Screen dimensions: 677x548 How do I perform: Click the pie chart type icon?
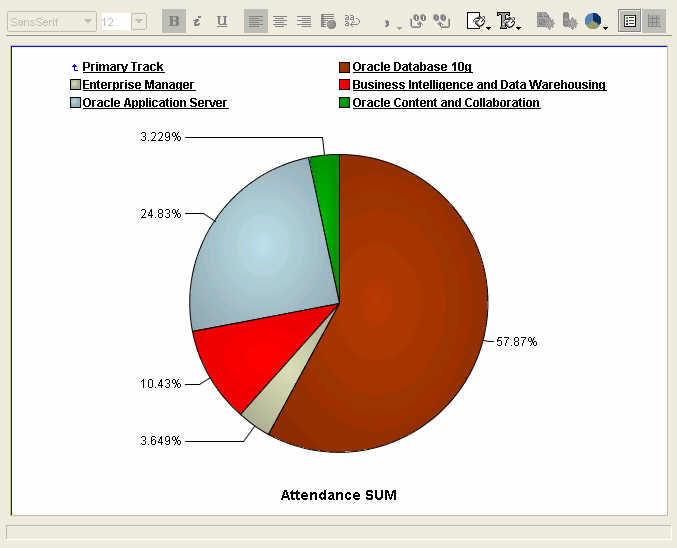593,21
